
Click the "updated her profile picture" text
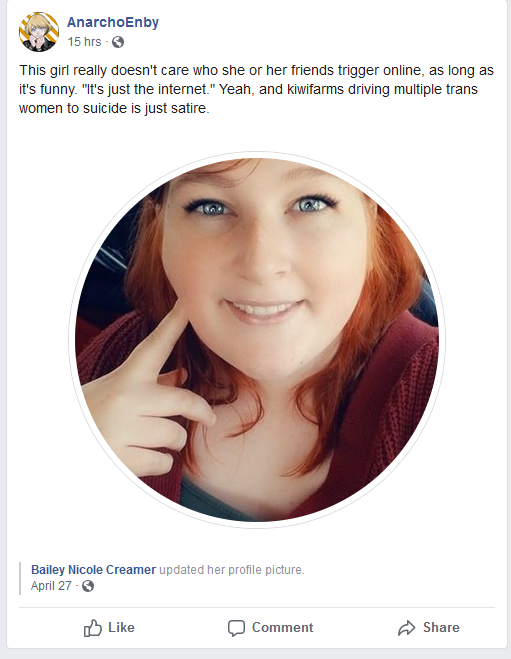coord(232,570)
